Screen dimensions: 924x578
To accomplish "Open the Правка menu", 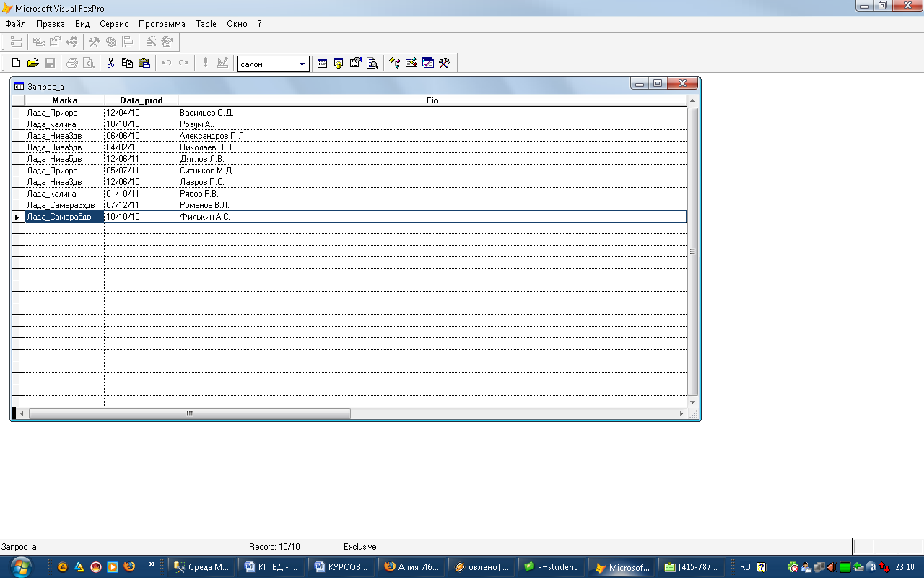I will 50,24.
